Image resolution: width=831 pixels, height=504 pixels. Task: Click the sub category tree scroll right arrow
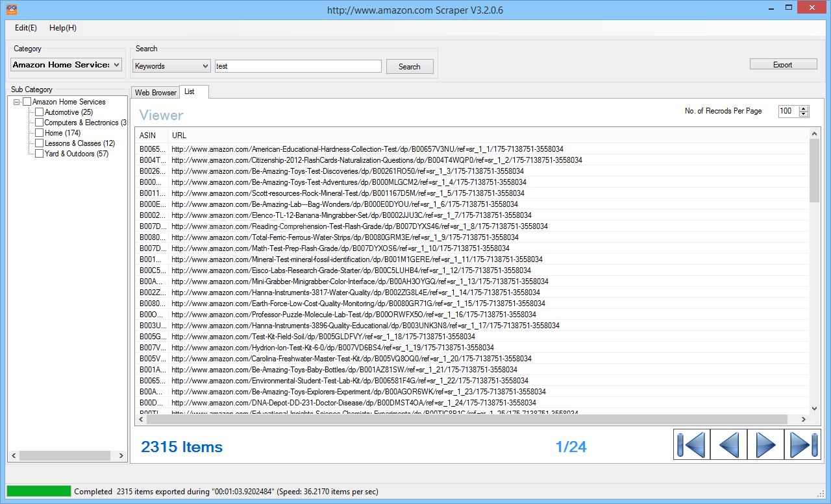click(121, 456)
